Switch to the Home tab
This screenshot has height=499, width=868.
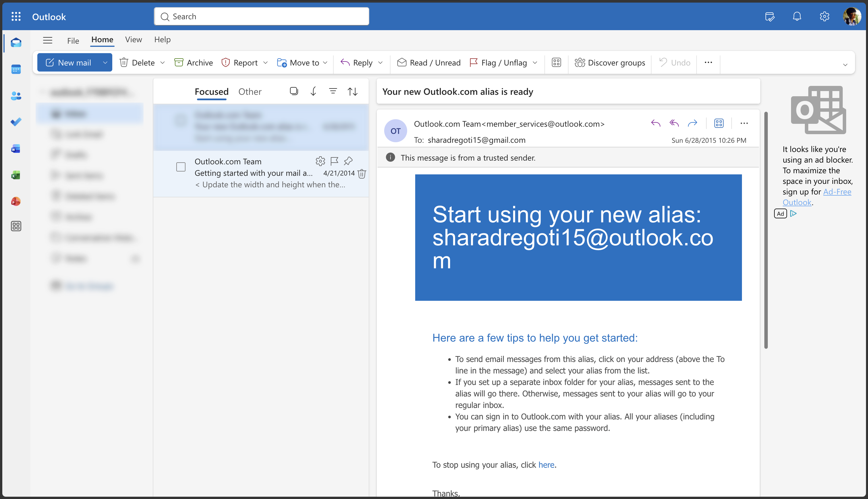tap(102, 39)
